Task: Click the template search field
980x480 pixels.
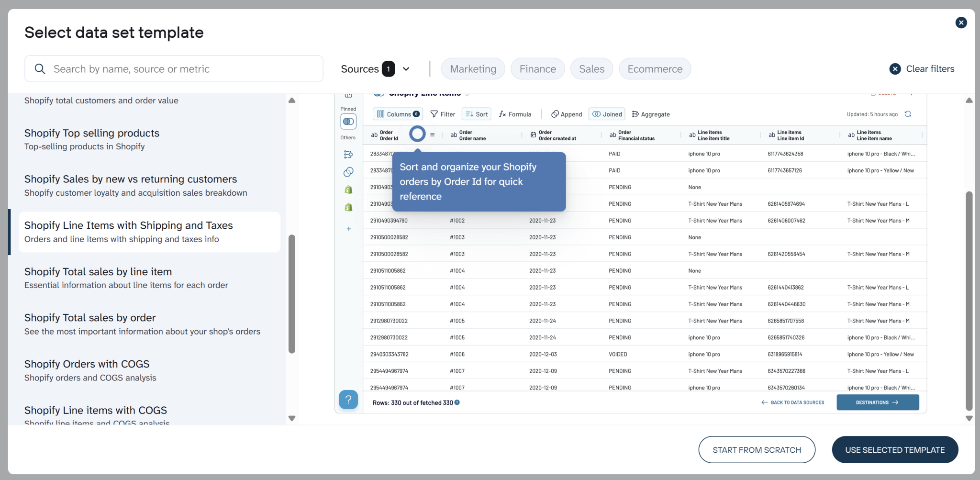Action: point(174,68)
